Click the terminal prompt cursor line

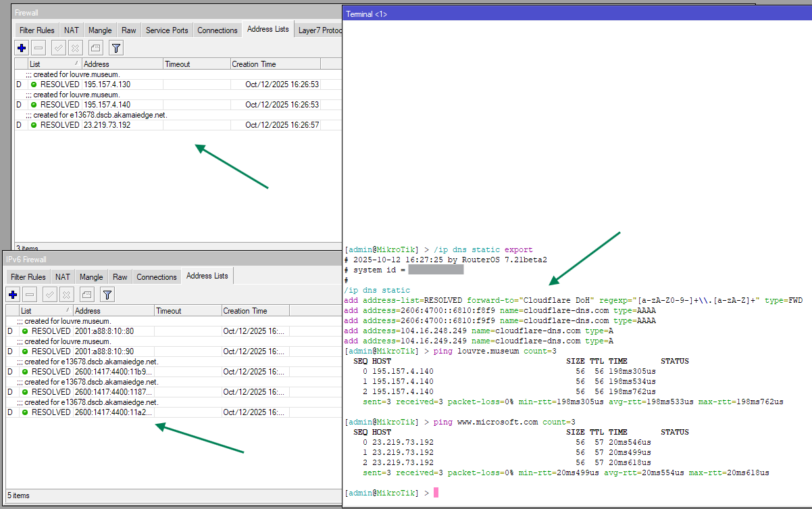[x=436, y=493]
